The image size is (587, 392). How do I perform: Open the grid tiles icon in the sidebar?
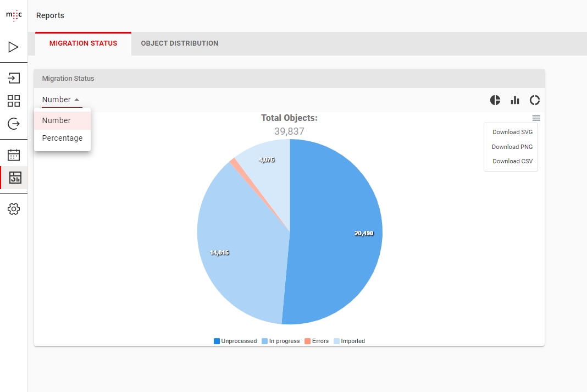coord(14,101)
